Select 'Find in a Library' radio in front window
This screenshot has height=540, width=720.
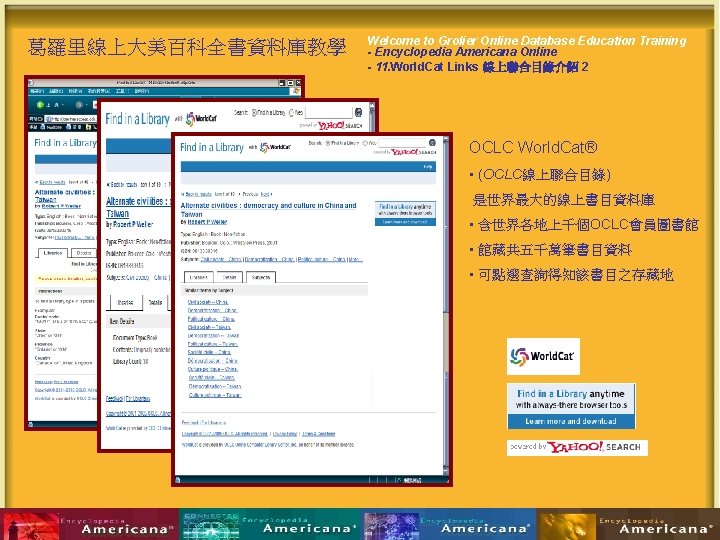coord(328,143)
